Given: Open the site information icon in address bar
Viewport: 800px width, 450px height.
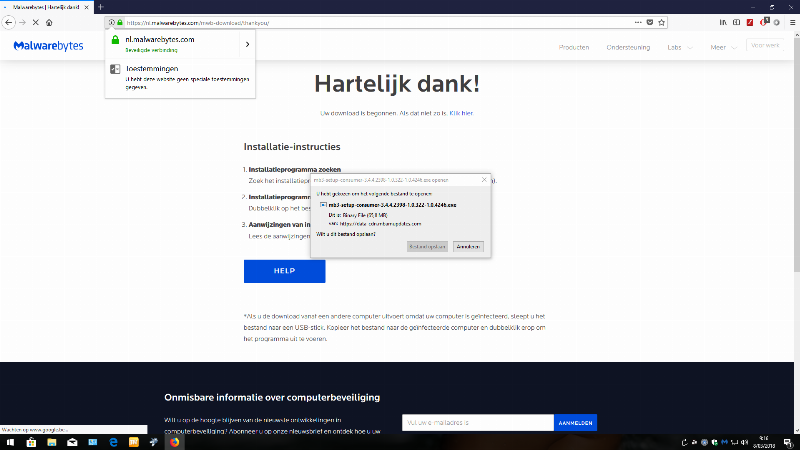Looking at the screenshot, I should [x=112, y=22].
